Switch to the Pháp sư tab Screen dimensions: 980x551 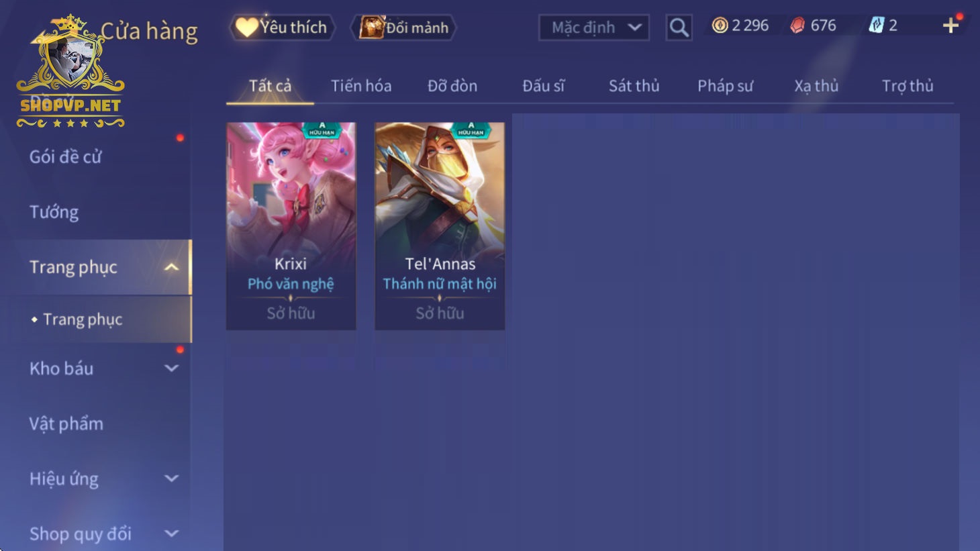click(725, 86)
